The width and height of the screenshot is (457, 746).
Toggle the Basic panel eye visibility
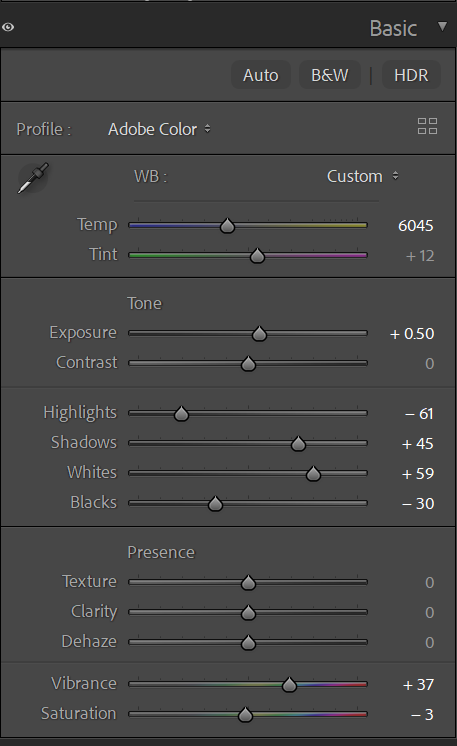tap(8, 27)
